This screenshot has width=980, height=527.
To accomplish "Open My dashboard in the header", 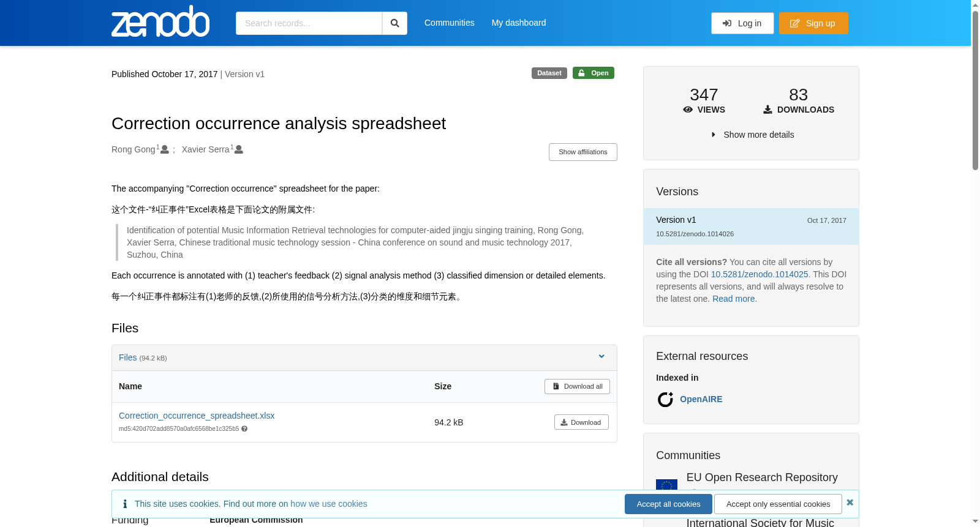I will click(519, 23).
